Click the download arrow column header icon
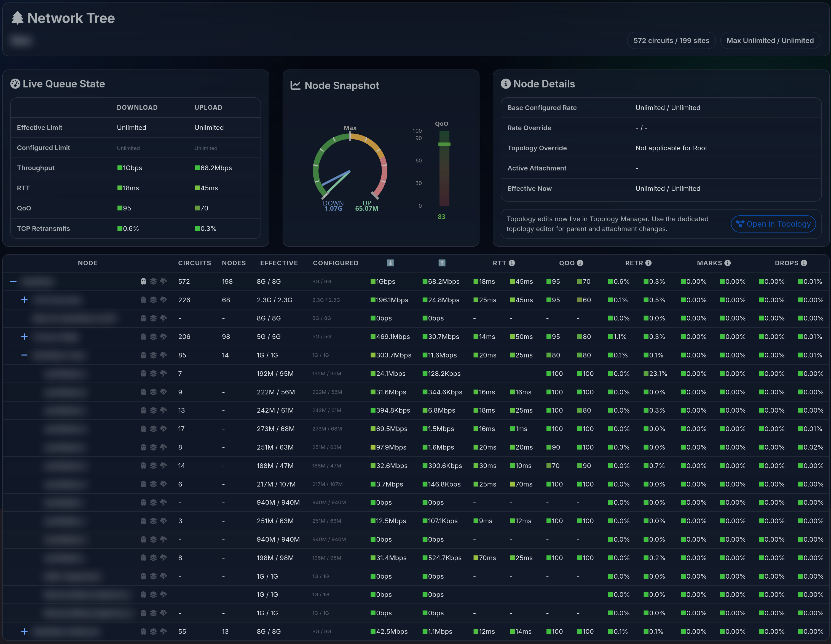This screenshot has height=644, width=831. click(x=390, y=263)
